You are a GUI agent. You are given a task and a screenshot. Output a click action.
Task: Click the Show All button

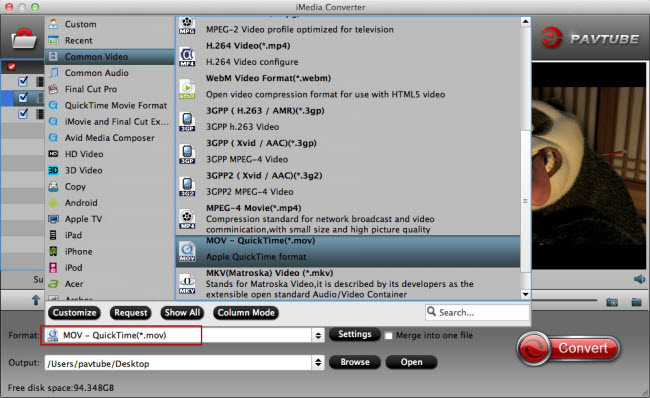click(182, 313)
